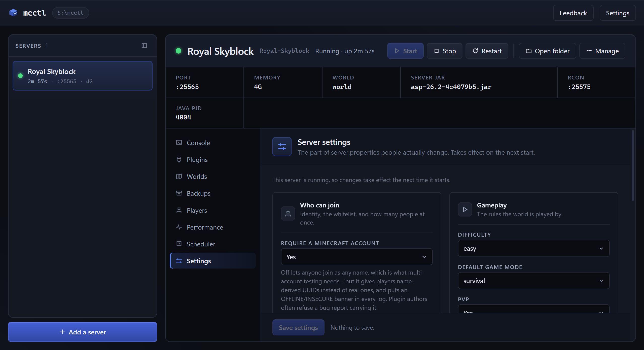The height and width of the screenshot is (350, 644).
Task: Open the Scheduler tab
Action: [213, 244]
